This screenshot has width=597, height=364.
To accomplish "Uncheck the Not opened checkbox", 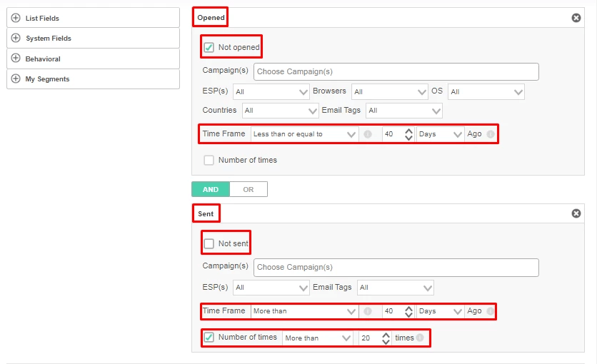I will [x=209, y=48].
